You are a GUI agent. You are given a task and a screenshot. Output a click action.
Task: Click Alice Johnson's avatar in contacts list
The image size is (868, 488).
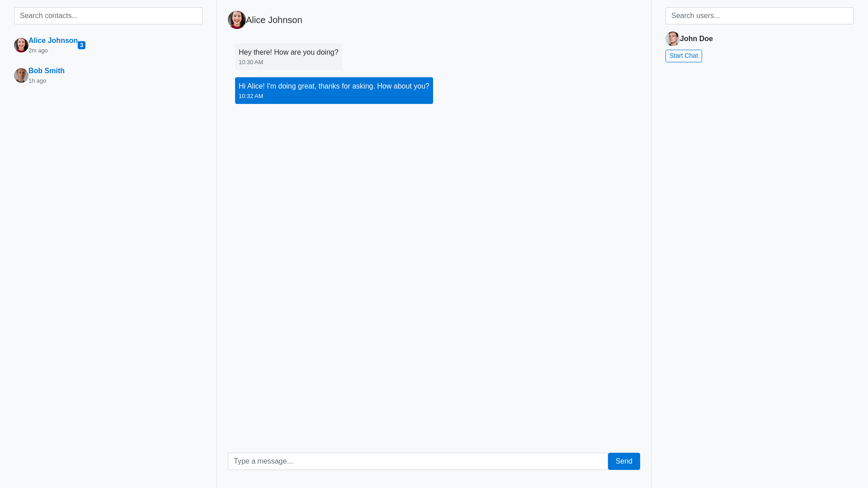(x=21, y=45)
